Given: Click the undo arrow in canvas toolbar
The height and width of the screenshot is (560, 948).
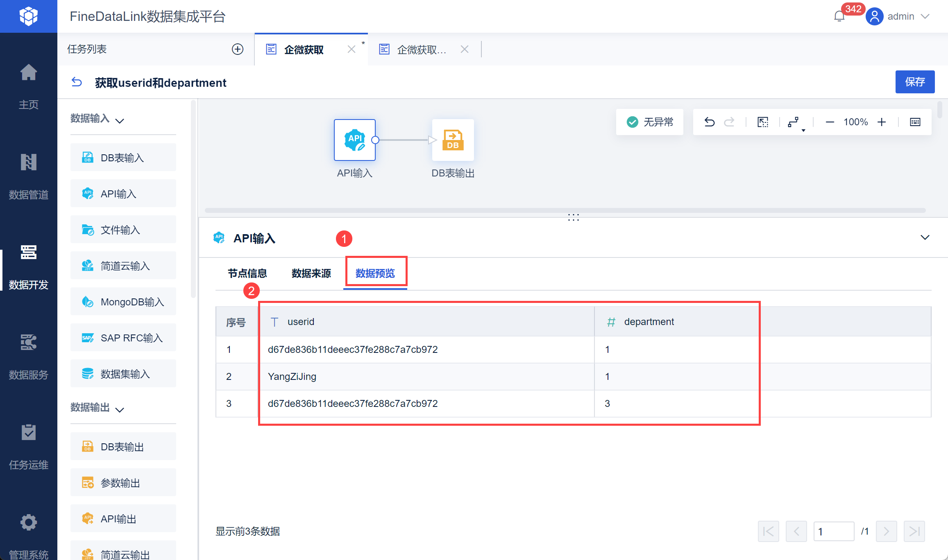Looking at the screenshot, I should point(710,122).
